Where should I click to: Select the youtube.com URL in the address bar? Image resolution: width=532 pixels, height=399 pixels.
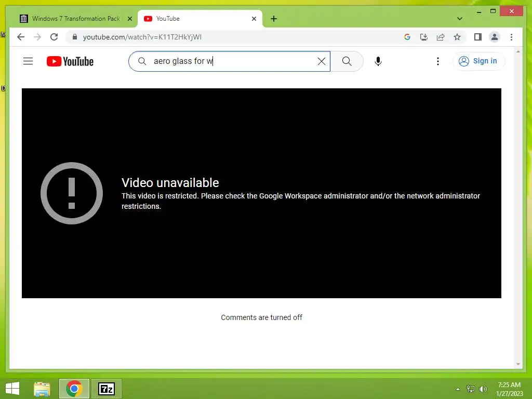142,37
